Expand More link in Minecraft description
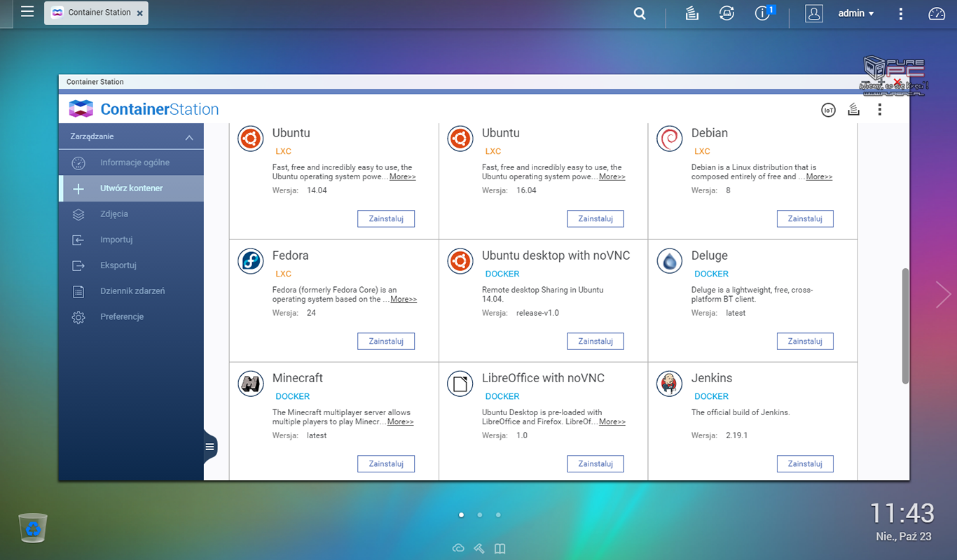Image resolution: width=957 pixels, height=560 pixels. [400, 421]
